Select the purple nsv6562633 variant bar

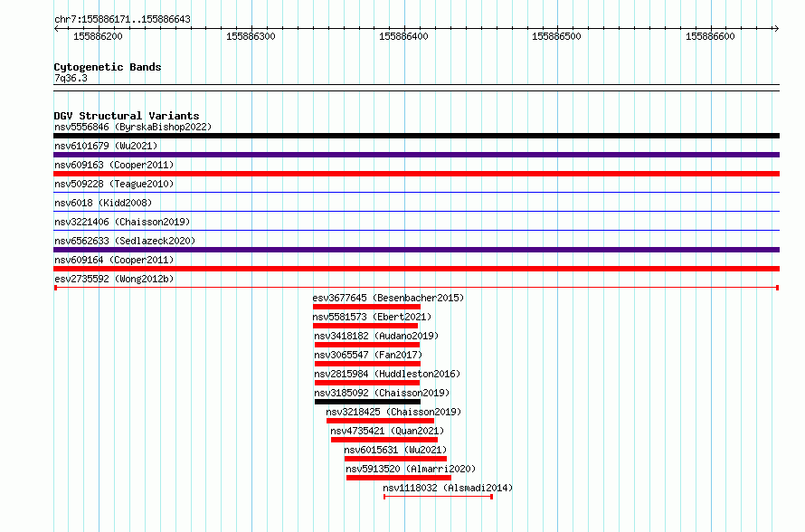(x=416, y=250)
